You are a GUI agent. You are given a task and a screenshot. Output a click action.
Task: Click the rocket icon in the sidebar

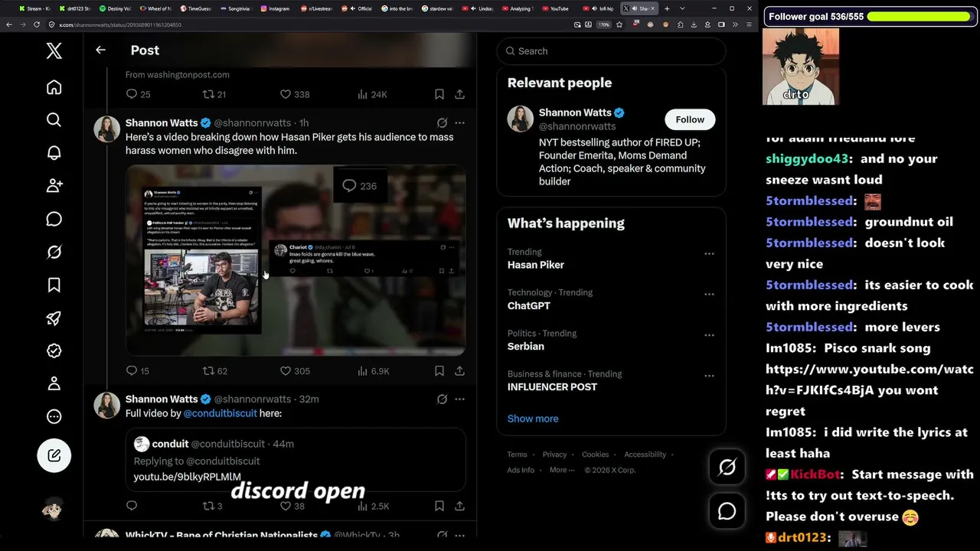tap(54, 318)
